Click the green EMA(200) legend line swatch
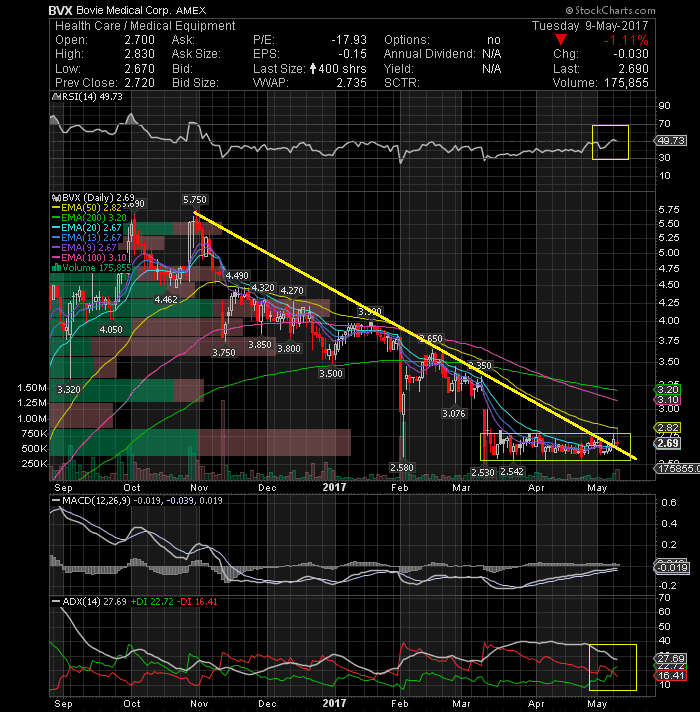The width and height of the screenshot is (700, 712). coord(56,218)
